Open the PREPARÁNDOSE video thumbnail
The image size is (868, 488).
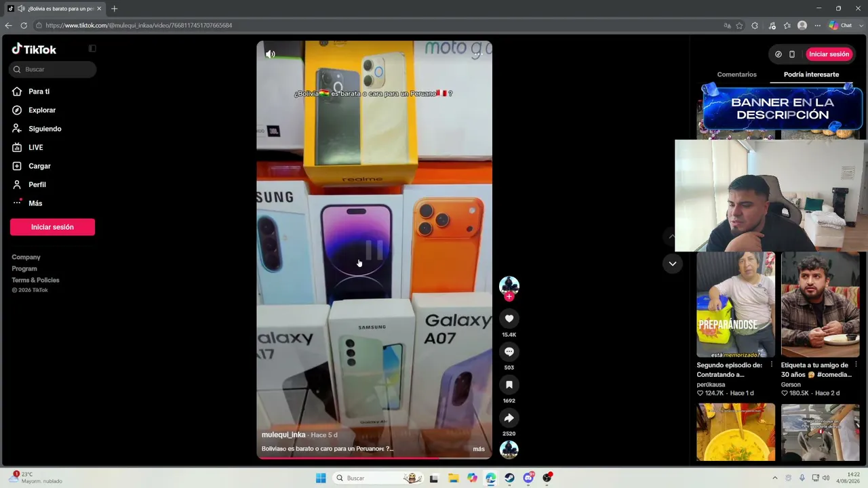tap(736, 304)
